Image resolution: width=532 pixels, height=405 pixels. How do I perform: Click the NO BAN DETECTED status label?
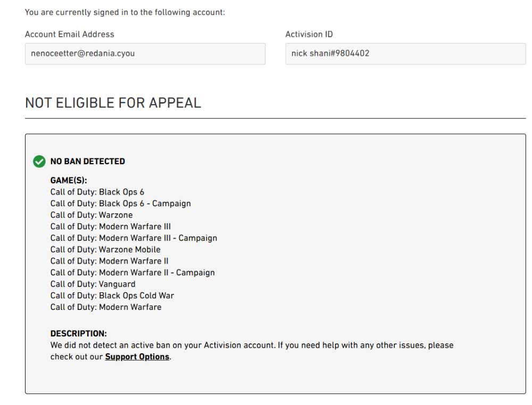pos(88,162)
